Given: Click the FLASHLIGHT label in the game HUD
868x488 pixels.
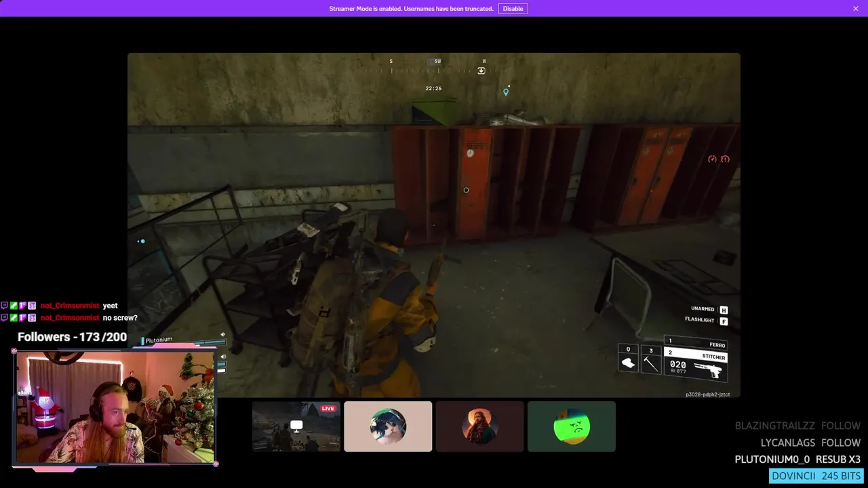Looking at the screenshot, I should [700, 320].
